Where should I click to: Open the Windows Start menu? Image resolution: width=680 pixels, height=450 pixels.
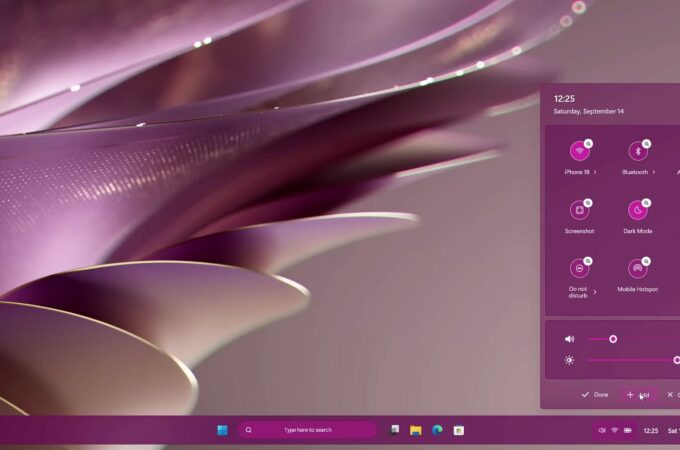222,430
